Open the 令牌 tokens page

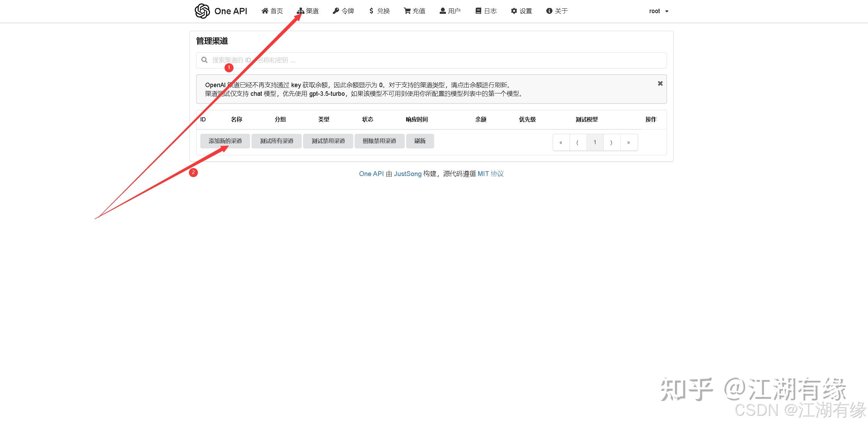pyautogui.click(x=344, y=11)
